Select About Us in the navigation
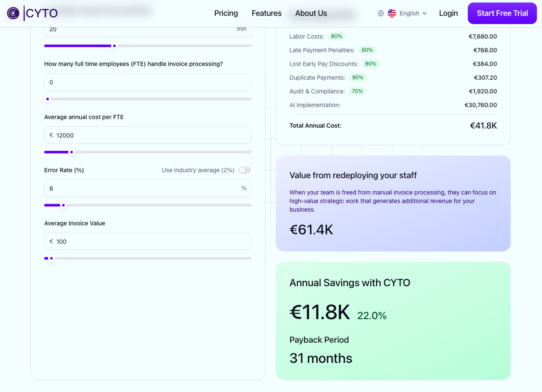Image resolution: width=542 pixels, height=392 pixels. [x=311, y=13]
